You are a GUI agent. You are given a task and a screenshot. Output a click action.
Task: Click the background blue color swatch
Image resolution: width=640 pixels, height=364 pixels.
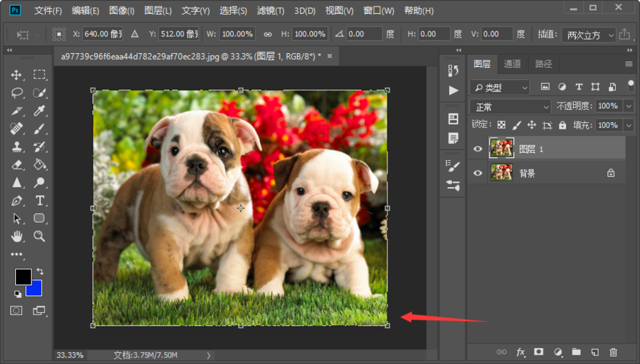[x=36, y=290]
